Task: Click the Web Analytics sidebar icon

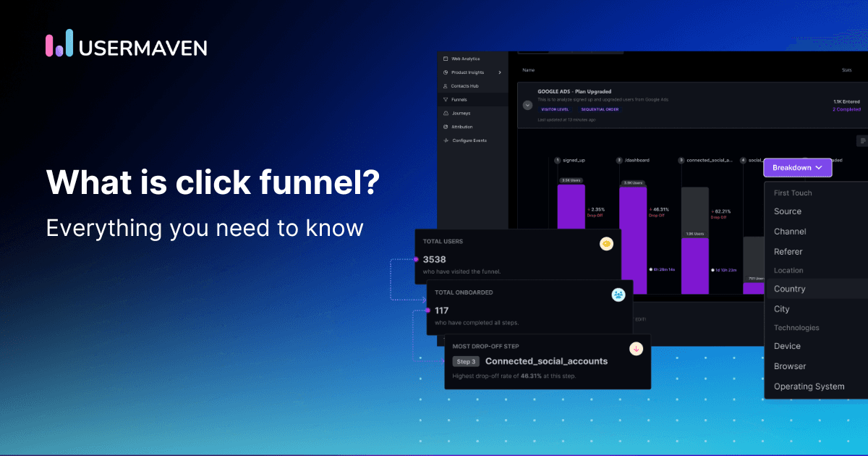Action: coord(446,59)
